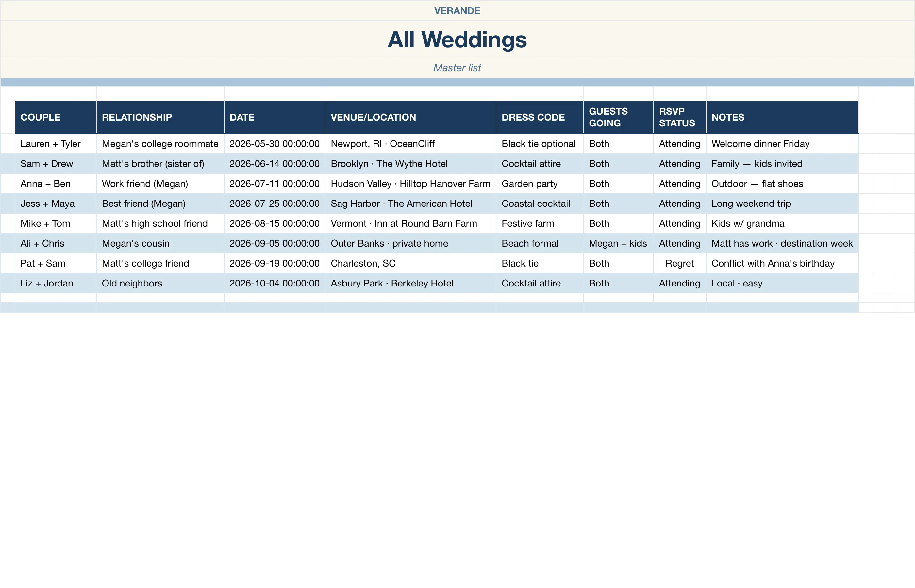This screenshot has height=588, width=915.
Task: Click the Megan + kids cell
Action: tap(618, 243)
